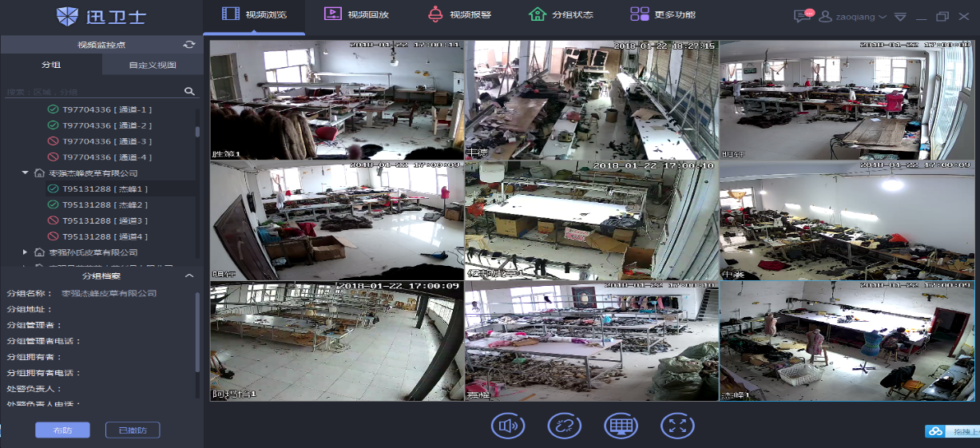Enter fullscreen with the expand arrows icon
This screenshot has height=448, width=980.
[x=677, y=426]
